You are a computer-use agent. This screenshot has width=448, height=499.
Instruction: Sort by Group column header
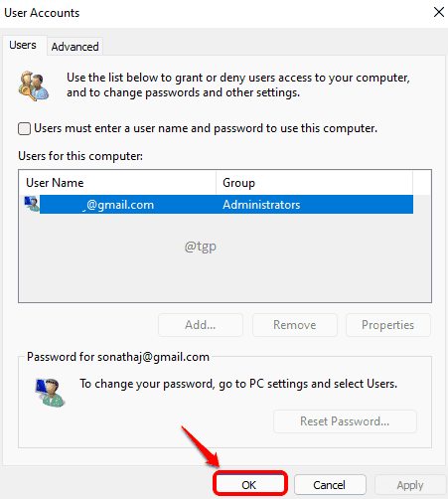(x=314, y=183)
